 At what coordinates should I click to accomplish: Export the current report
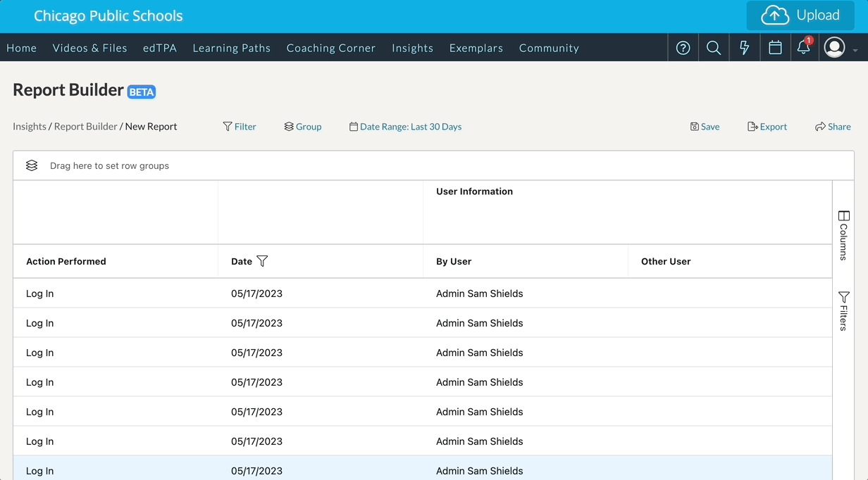pyautogui.click(x=767, y=127)
